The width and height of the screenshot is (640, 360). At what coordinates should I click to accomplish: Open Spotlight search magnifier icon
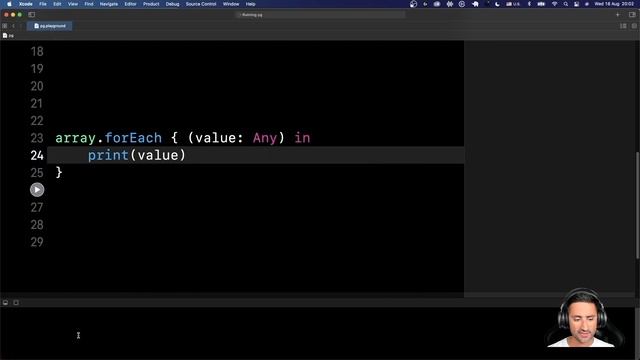pos(566,4)
